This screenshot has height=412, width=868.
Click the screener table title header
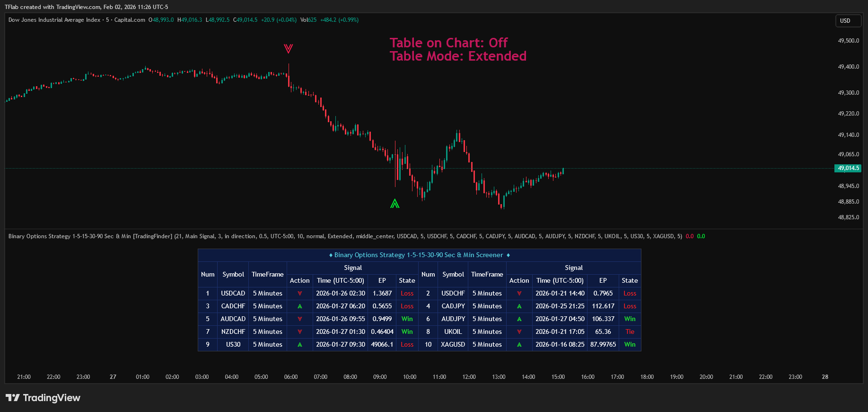pos(419,255)
